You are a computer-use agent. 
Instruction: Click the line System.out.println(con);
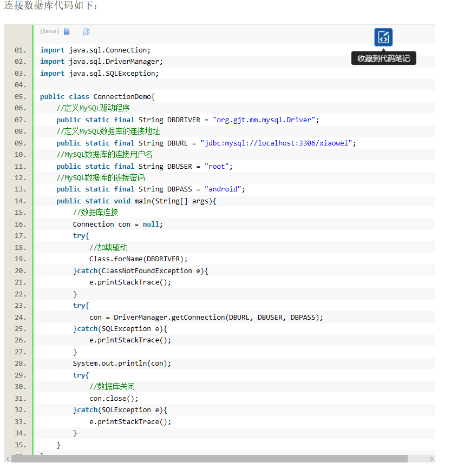pyautogui.click(x=122, y=363)
